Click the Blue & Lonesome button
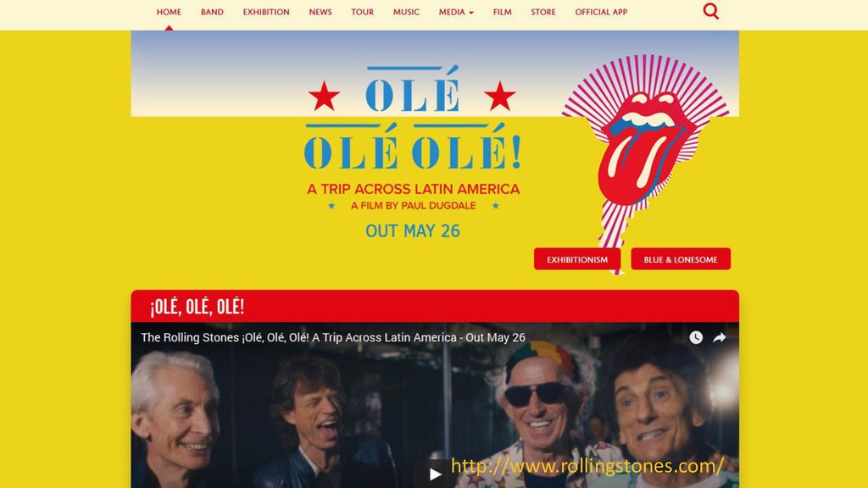 click(681, 259)
